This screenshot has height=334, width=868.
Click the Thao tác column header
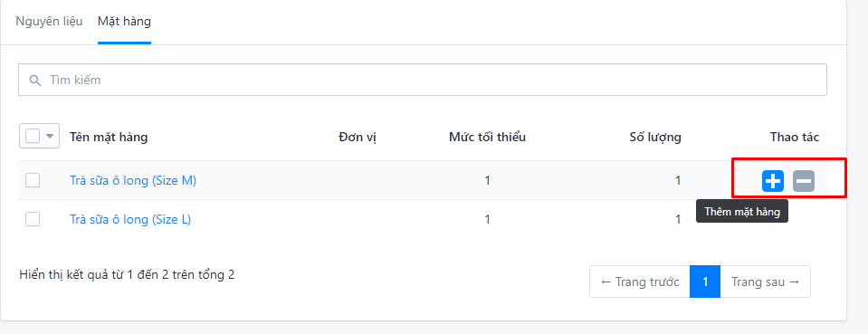click(795, 137)
